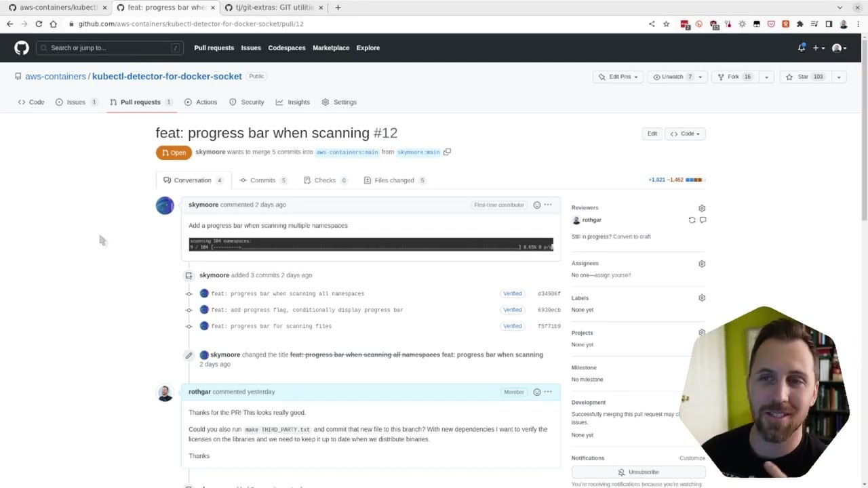Switch to the Commits tab
The image size is (868, 488).
pyautogui.click(x=263, y=180)
